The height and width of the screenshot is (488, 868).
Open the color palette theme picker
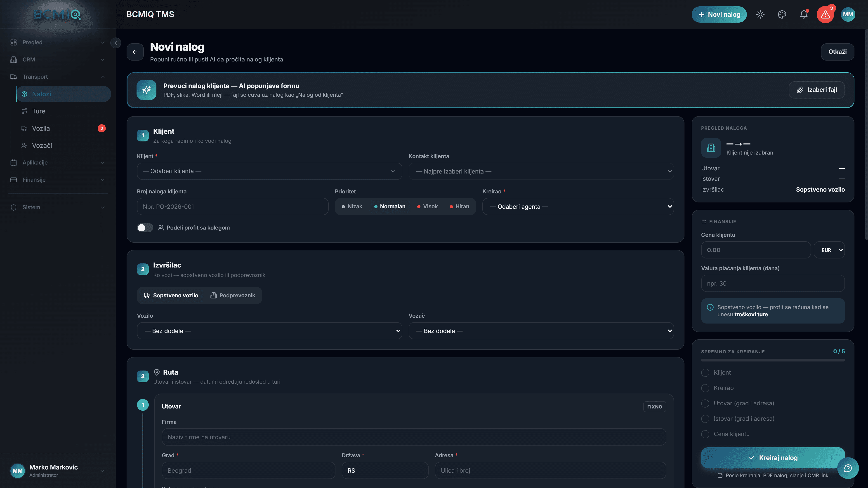pyautogui.click(x=782, y=14)
